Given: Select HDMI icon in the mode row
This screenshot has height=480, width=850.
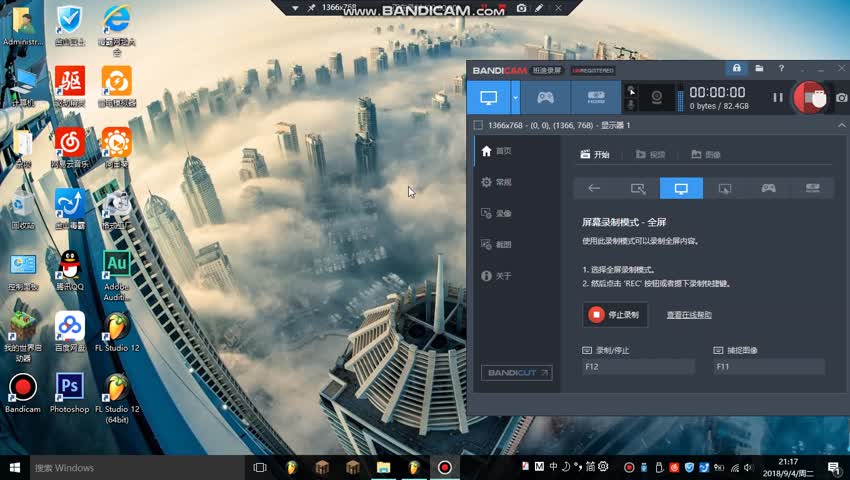Looking at the screenshot, I should (x=812, y=188).
